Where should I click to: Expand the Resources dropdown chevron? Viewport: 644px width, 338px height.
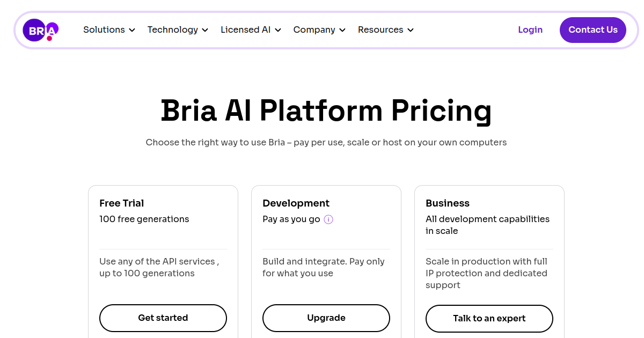click(x=411, y=30)
